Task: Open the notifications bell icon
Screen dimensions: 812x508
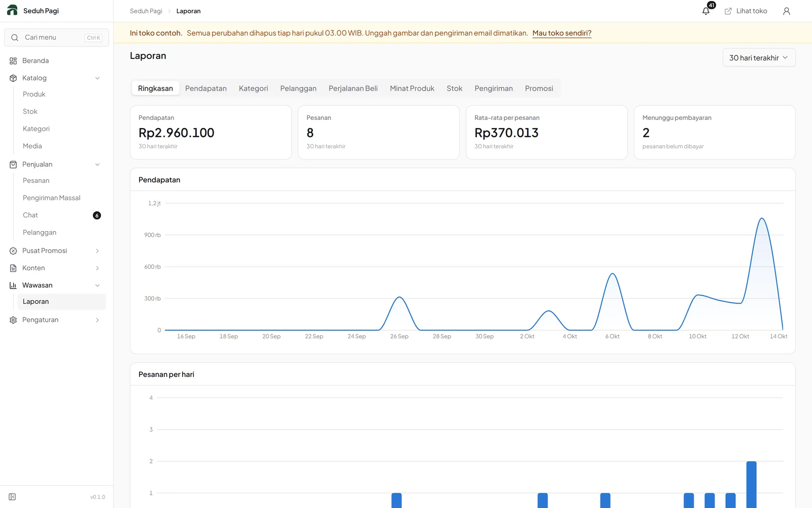Action: coord(706,11)
